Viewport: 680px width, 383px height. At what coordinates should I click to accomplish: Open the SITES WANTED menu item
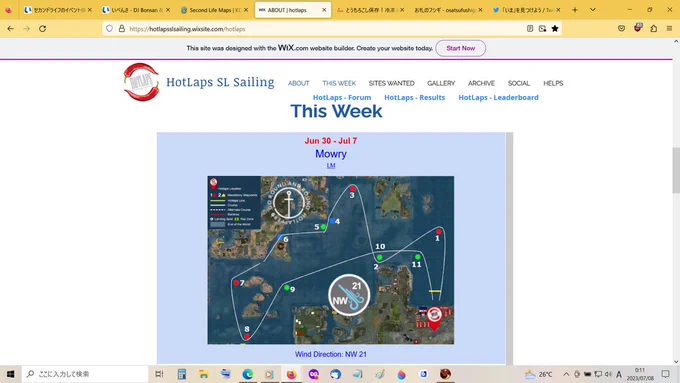click(392, 83)
